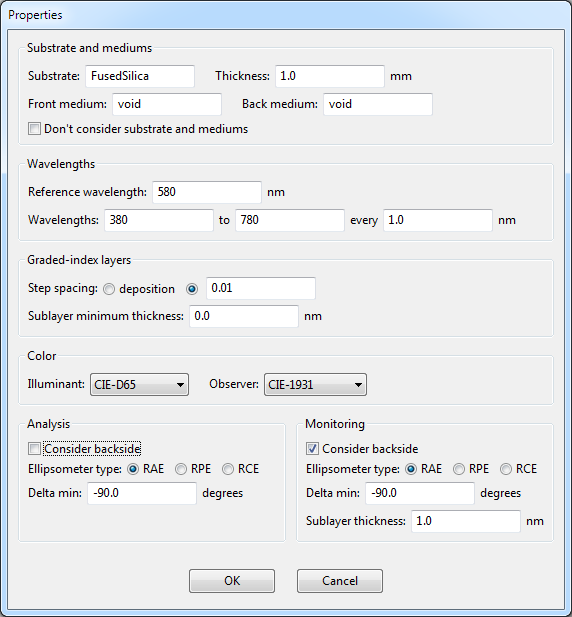The width and height of the screenshot is (572, 617).
Task: Enable Don't consider substrate and mediums checkbox
Action: [34, 129]
